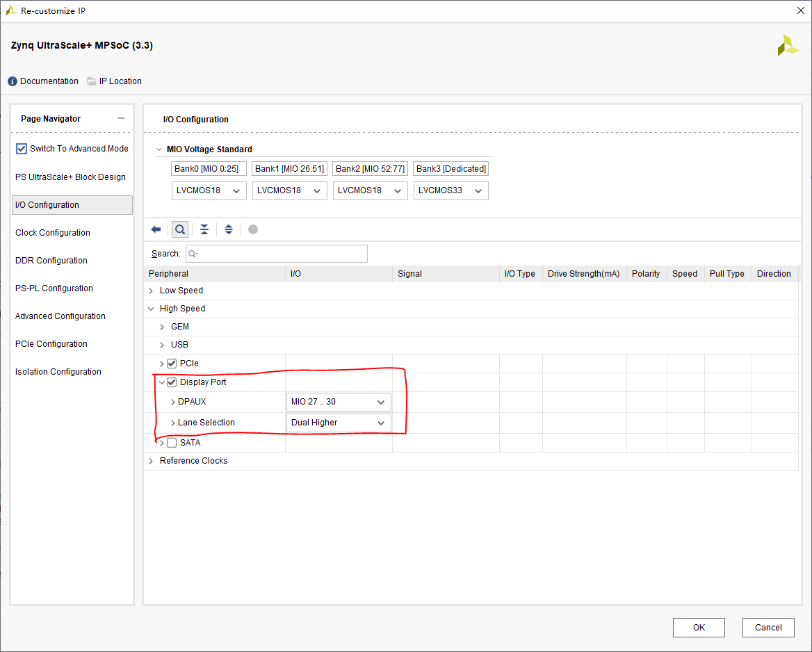Open DDR Configuration page
Viewport: 812px width, 652px height.
pos(51,261)
